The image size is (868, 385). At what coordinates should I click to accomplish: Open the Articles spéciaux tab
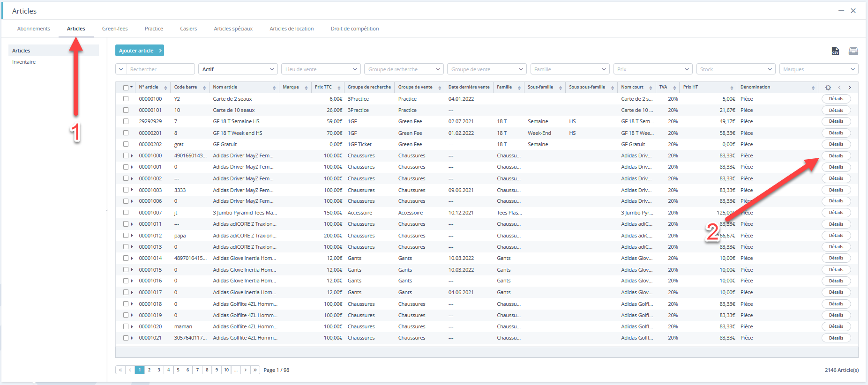tap(233, 29)
